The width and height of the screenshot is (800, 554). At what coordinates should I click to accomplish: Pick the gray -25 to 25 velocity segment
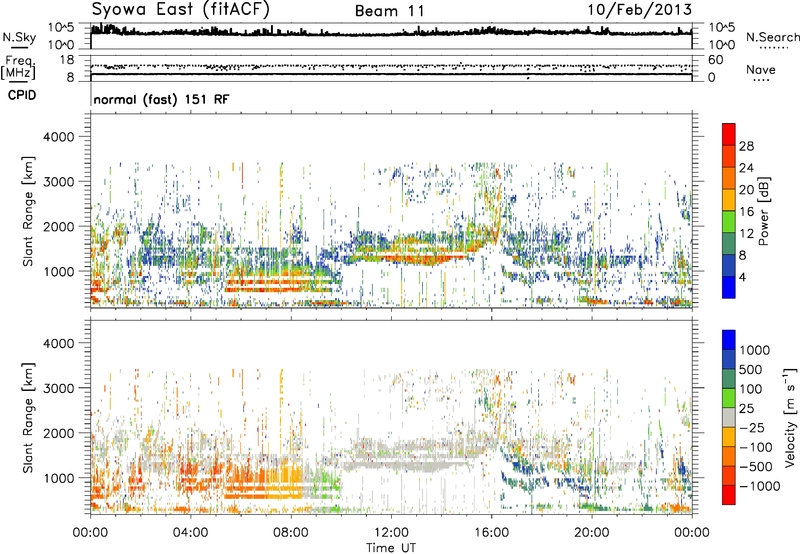click(x=729, y=417)
